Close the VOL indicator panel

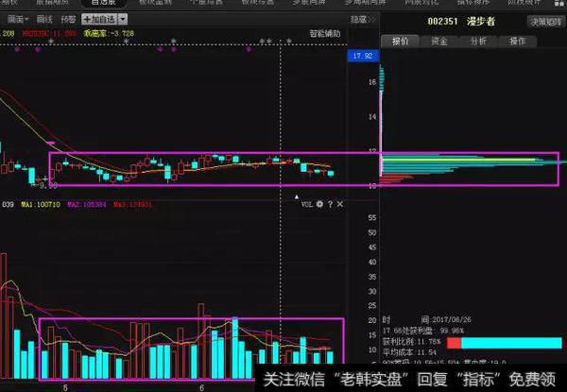[x=340, y=203]
